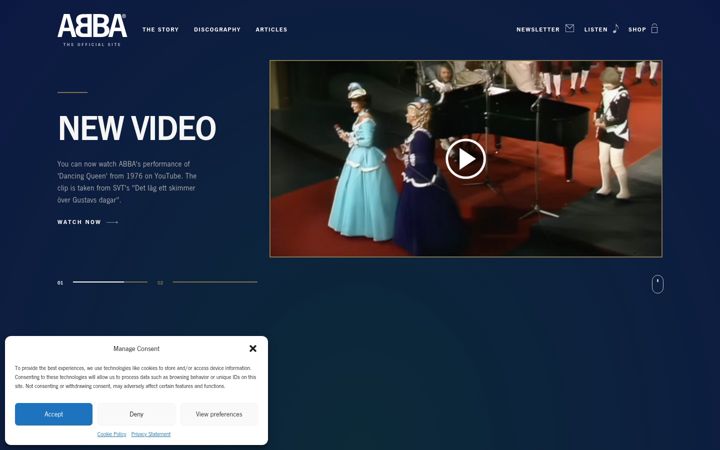Play the Dancing Queen video

pyautogui.click(x=466, y=159)
